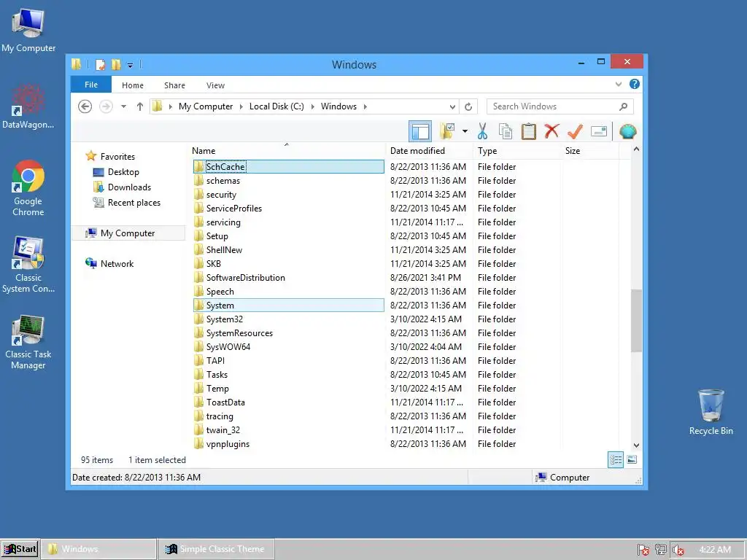Viewport: 747px width, 560px height.
Task: Select the twain_32 folder
Action: pyautogui.click(x=288, y=430)
